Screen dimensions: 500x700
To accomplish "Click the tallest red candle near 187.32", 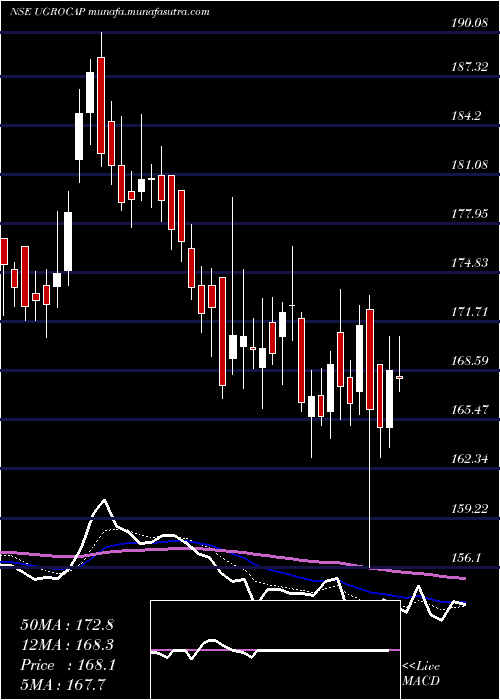I will coord(101,105).
